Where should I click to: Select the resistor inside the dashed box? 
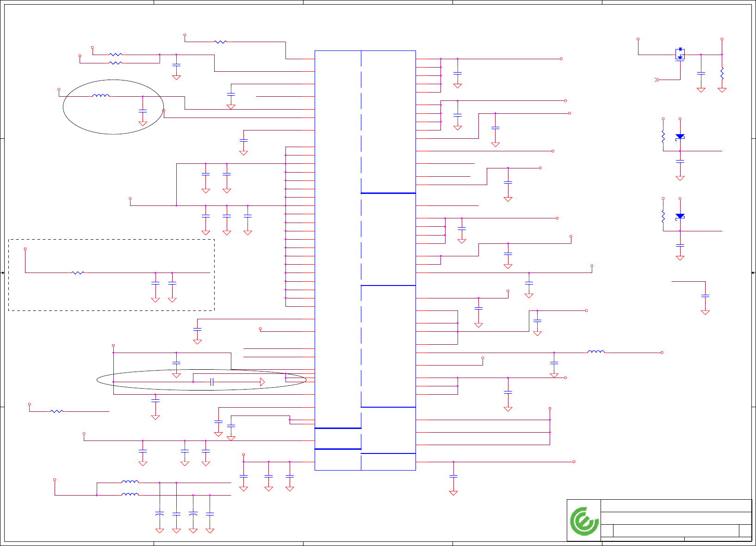coord(78,273)
